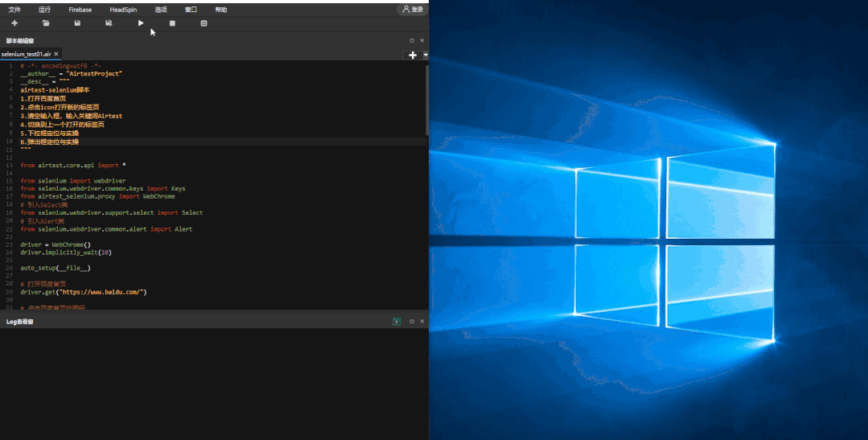Run the script with the play button
The width and height of the screenshot is (868, 440).
coord(141,23)
